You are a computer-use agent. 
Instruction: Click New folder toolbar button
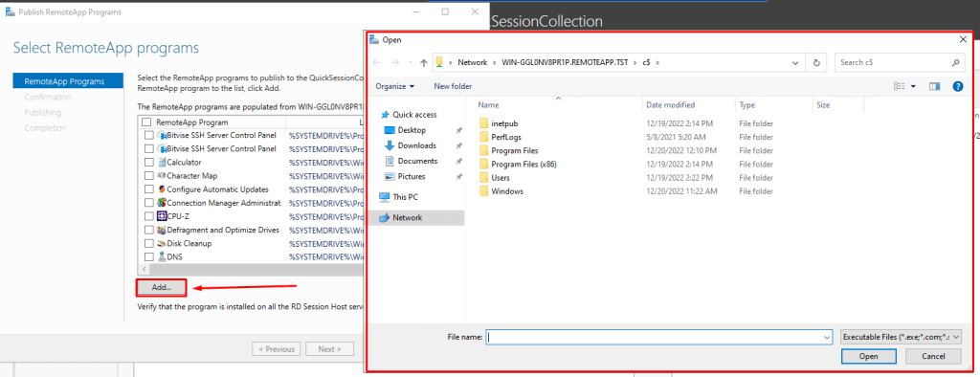[453, 86]
